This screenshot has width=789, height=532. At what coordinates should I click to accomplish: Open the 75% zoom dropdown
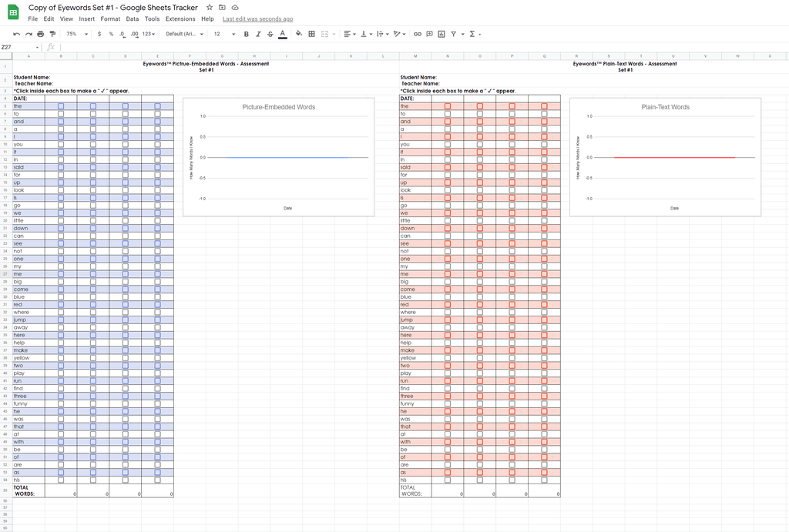tap(77, 34)
